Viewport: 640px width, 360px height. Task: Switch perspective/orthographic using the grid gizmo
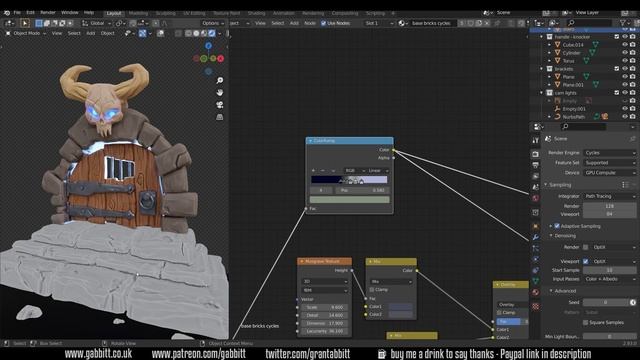pos(220,117)
